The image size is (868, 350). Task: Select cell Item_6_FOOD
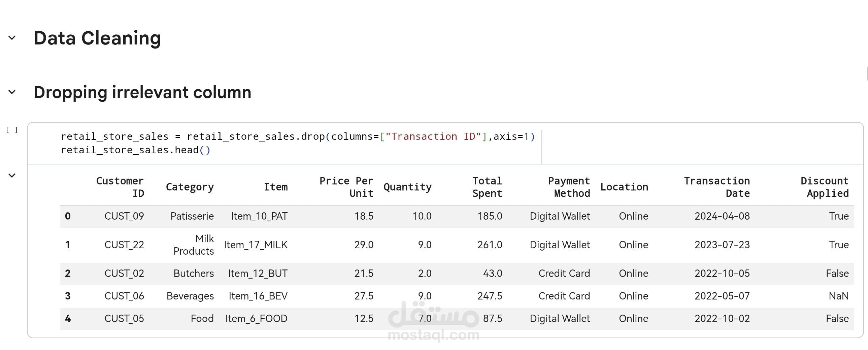pyautogui.click(x=257, y=319)
